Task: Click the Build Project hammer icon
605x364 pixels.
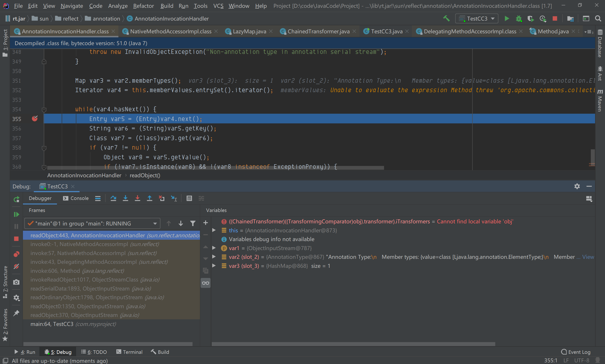Action: 446,18
